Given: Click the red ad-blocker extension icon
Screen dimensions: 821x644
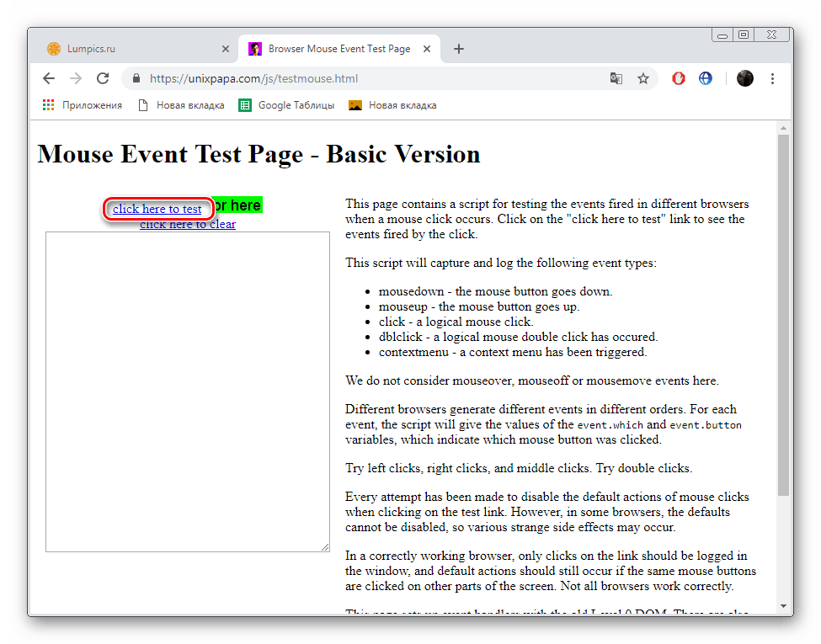Looking at the screenshot, I should coord(678,77).
